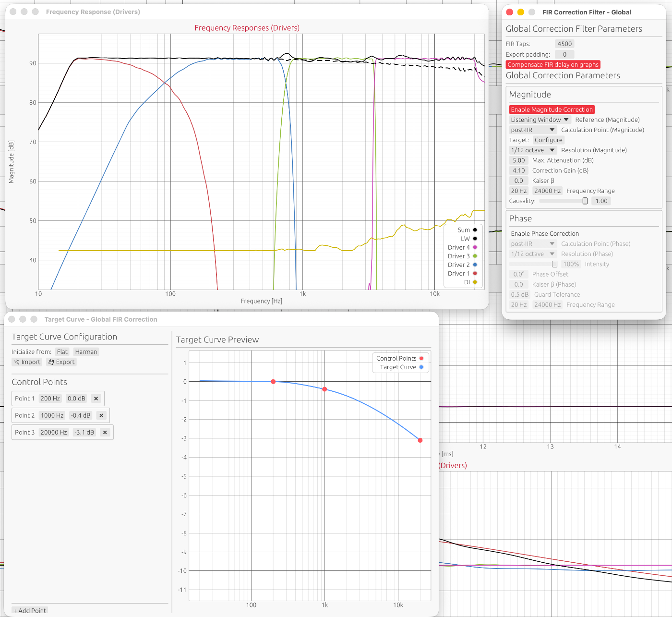Open the post-IIR magnitude calculation point dropdown
Screen dimensions: 672x617
tap(532, 130)
